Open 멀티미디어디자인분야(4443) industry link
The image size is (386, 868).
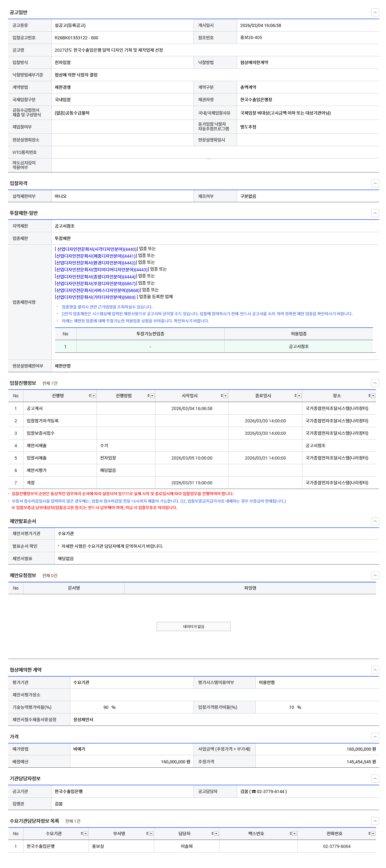coord(102,269)
